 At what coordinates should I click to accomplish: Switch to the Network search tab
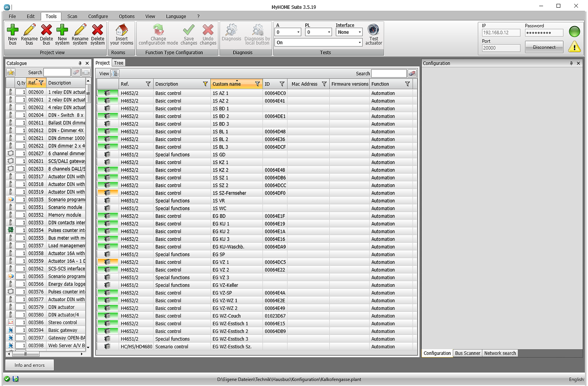(x=500, y=353)
